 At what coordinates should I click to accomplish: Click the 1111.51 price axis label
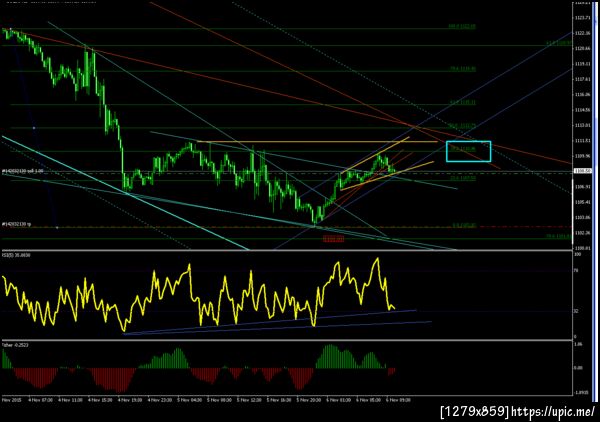[x=582, y=141]
